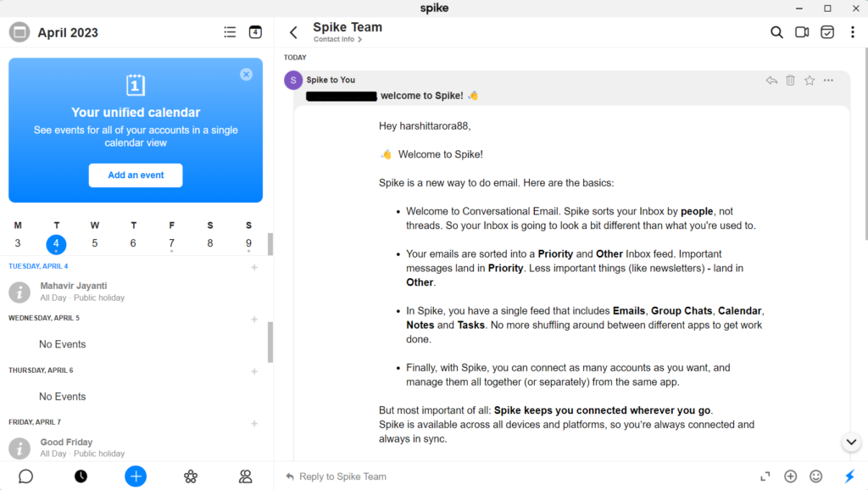Image resolution: width=868 pixels, height=490 pixels.
Task: Add an event on Wednesday, April 5
Action: coord(254,320)
